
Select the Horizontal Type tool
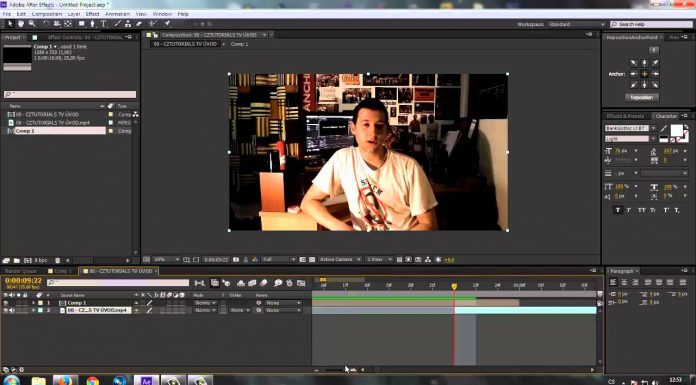pyautogui.click(x=103, y=24)
